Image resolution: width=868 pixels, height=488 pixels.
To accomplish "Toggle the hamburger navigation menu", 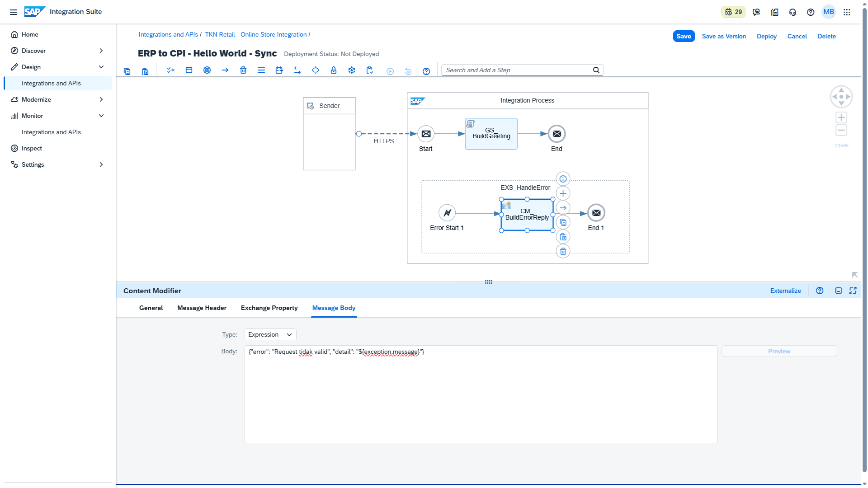I will click(x=14, y=12).
